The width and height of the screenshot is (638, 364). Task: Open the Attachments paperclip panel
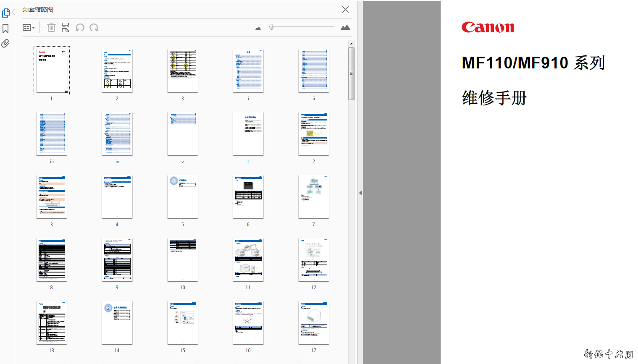(x=5, y=44)
